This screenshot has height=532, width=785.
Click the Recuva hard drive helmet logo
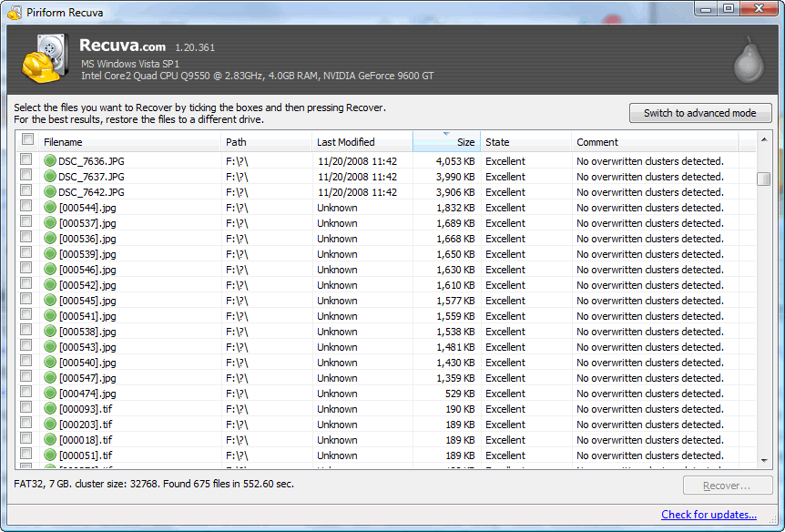45,58
